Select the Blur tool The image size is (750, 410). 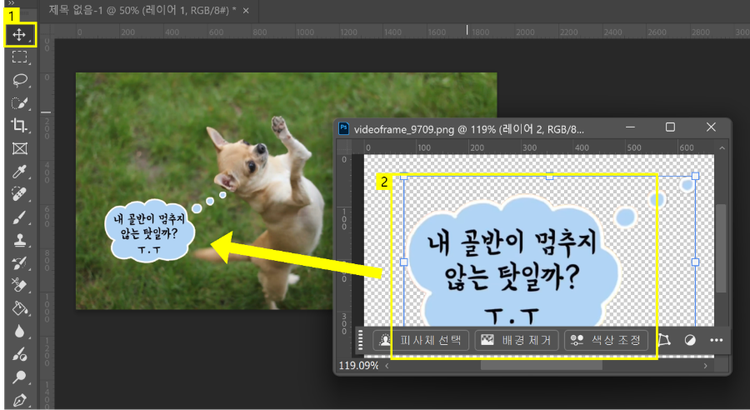[19, 331]
